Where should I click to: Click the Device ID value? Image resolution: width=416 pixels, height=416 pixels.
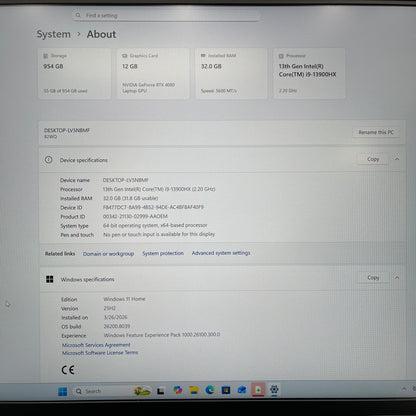click(153, 207)
